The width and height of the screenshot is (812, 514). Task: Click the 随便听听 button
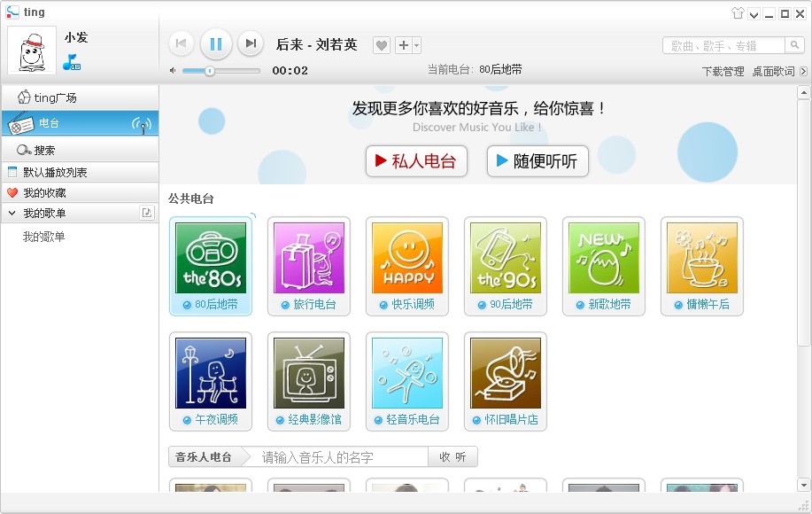click(538, 161)
